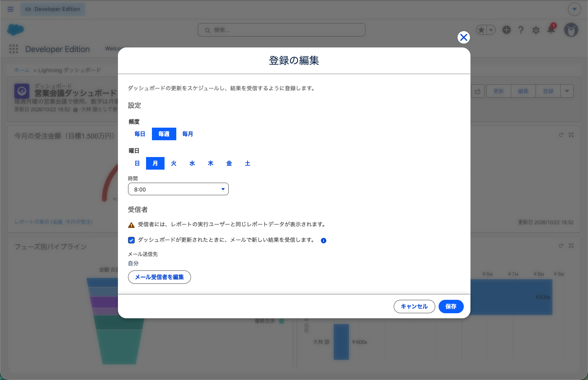Select 月 (Monday) as the day
Viewport: 588px width, 380px height.
[155, 163]
